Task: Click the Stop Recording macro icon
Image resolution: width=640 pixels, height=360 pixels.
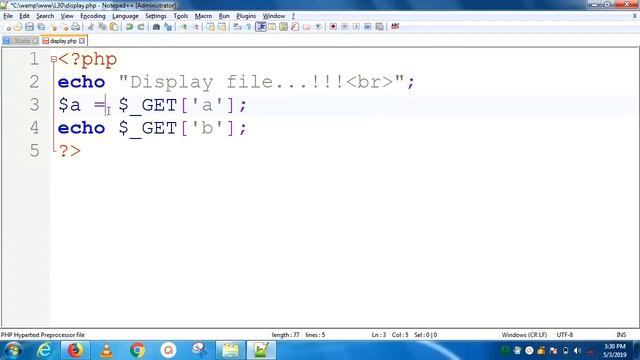Action: click(x=344, y=27)
